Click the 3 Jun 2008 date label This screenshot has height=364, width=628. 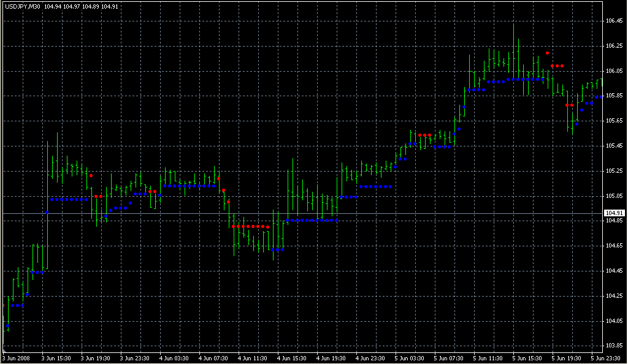click(x=16, y=358)
